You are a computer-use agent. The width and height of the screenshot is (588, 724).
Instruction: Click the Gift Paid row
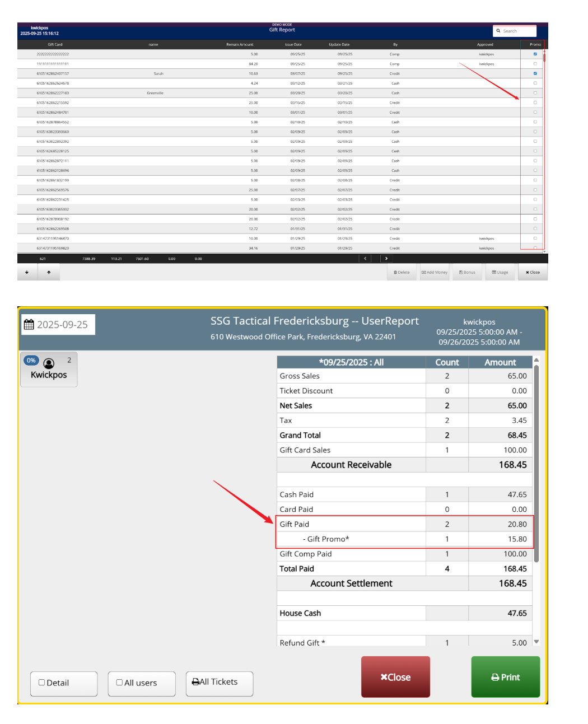click(x=404, y=524)
